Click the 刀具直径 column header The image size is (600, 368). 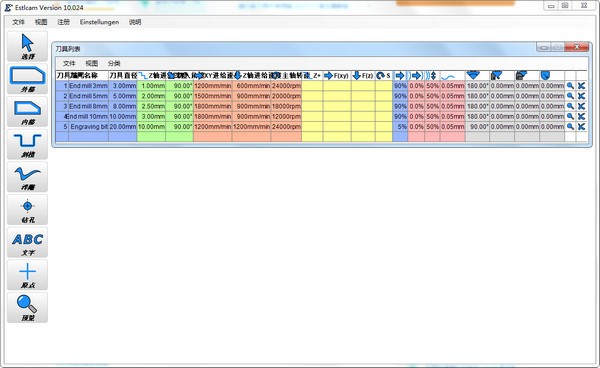coord(123,76)
